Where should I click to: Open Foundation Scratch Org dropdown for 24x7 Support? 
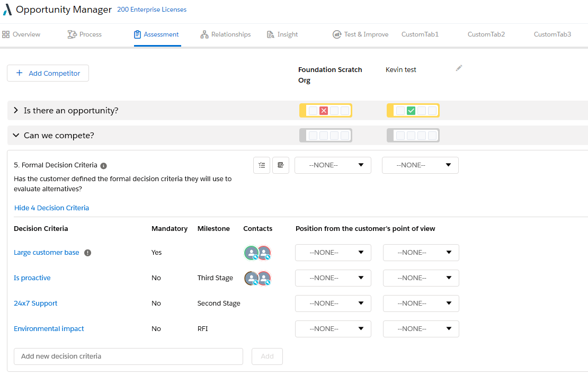pos(333,303)
